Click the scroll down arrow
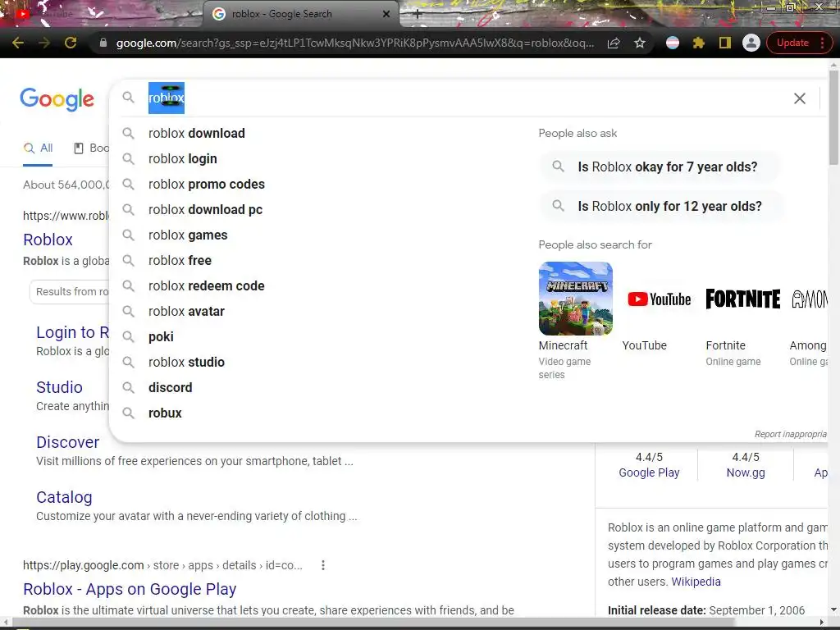840x630 pixels. click(833, 609)
